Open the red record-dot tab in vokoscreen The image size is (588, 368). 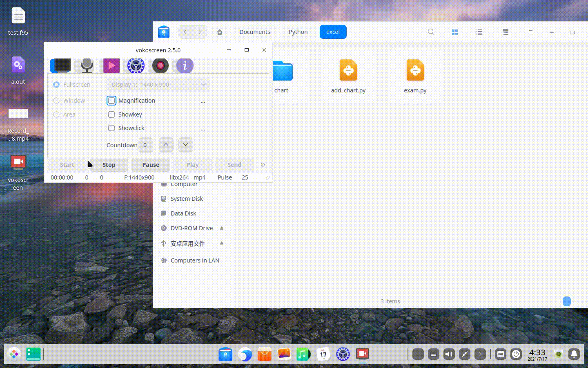point(160,65)
